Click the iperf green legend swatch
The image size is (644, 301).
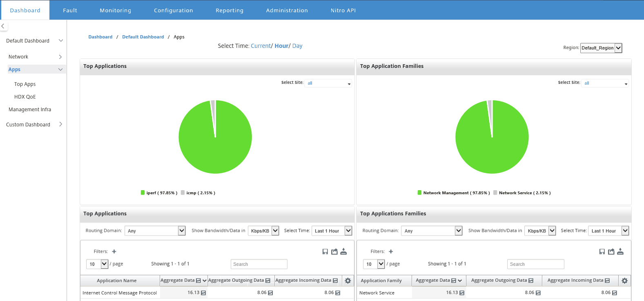(x=143, y=193)
